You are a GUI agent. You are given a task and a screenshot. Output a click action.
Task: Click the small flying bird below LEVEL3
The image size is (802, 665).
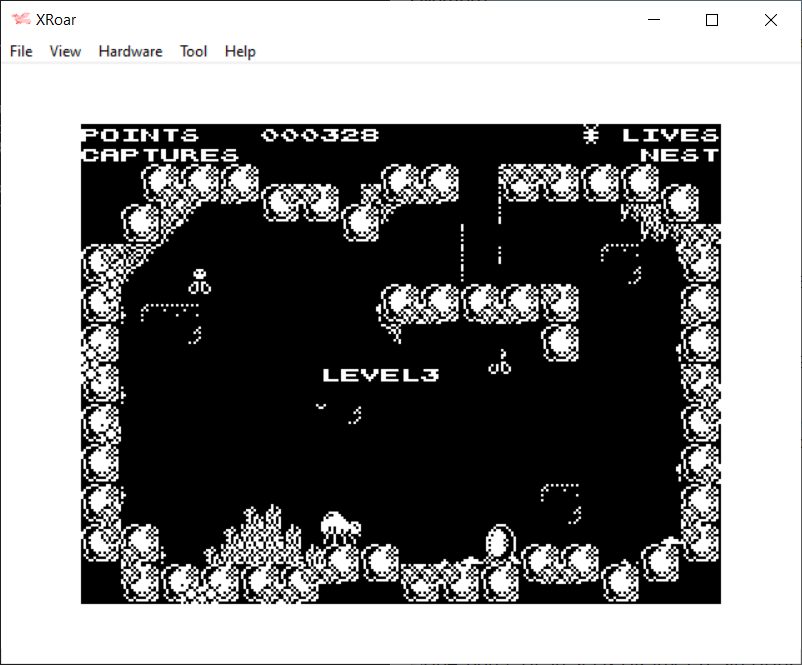[x=321, y=406]
